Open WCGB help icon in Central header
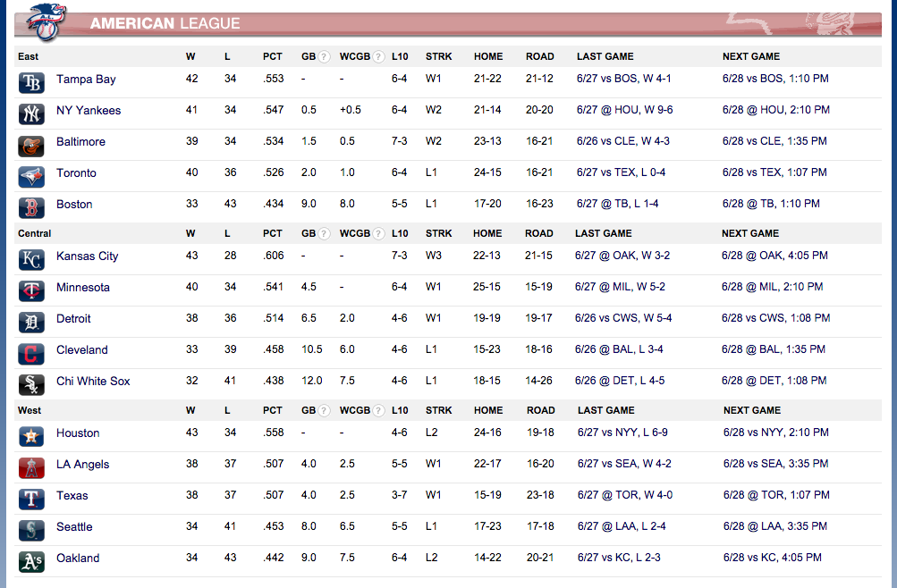Image resolution: width=897 pixels, height=588 pixels. point(378,234)
